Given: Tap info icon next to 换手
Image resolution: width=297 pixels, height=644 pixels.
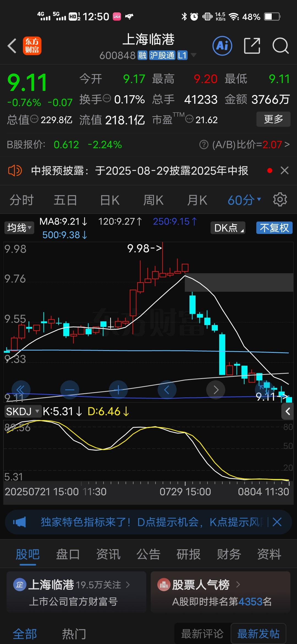Looking at the screenshot, I should (x=107, y=98).
